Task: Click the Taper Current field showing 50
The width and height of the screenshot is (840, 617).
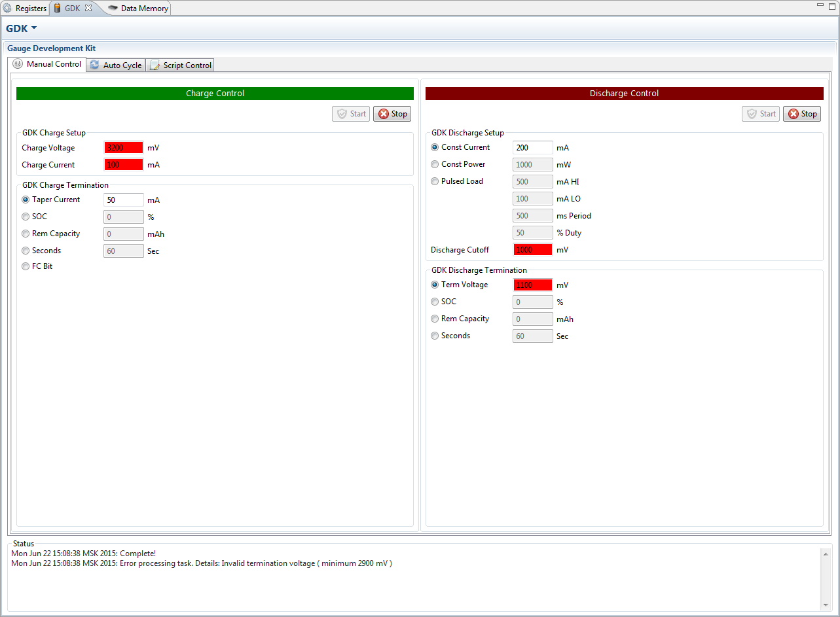Action: coord(124,200)
